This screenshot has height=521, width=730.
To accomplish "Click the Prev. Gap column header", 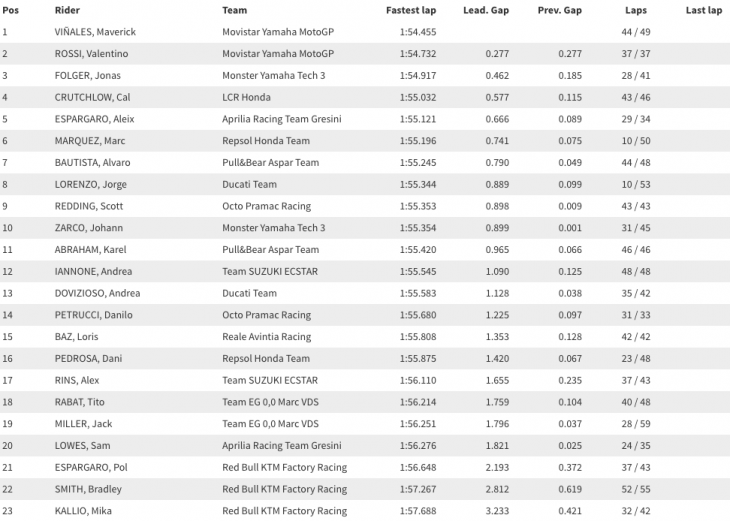I will (559, 11).
